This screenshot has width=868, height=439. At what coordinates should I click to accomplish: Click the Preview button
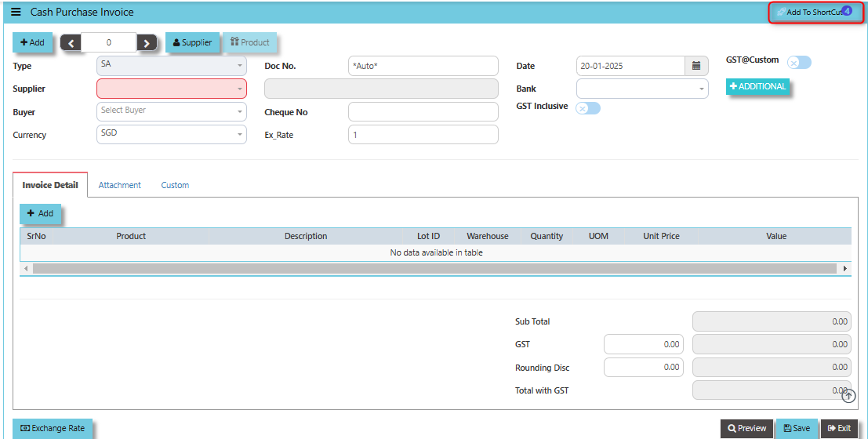point(746,428)
